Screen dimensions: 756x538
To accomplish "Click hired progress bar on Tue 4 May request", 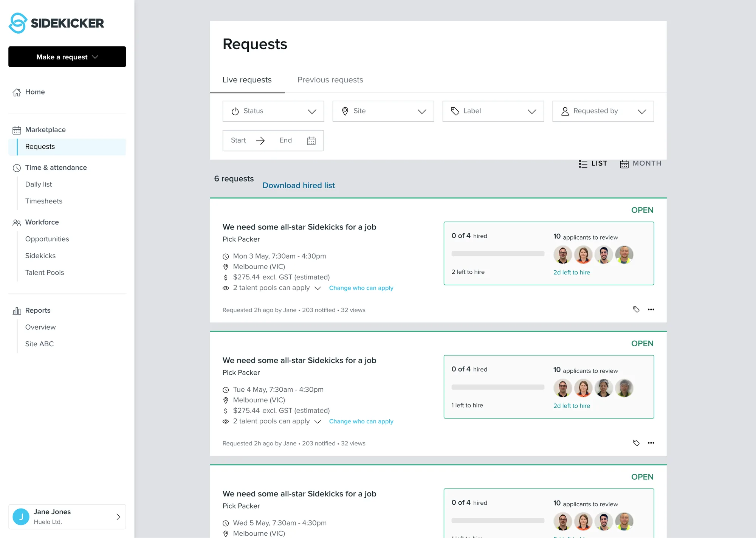I will pyautogui.click(x=498, y=387).
